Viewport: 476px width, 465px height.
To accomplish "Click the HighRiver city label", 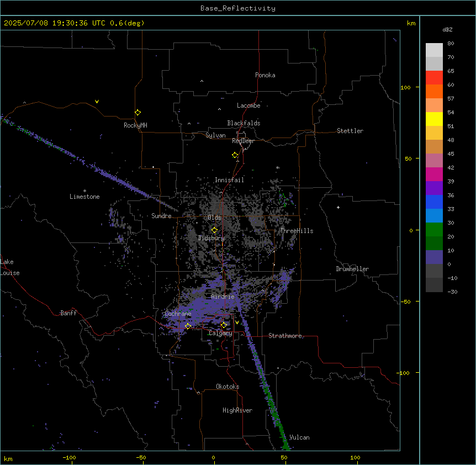I will [237, 410].
